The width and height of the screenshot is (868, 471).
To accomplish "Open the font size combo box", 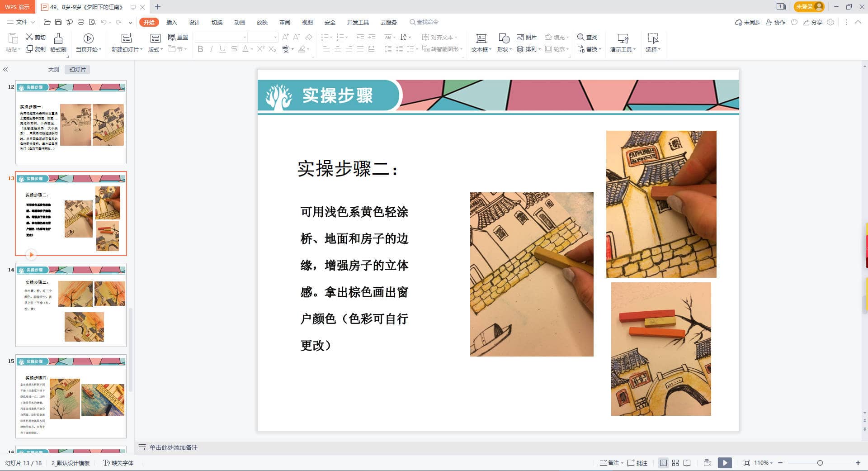I will point(263,37).
